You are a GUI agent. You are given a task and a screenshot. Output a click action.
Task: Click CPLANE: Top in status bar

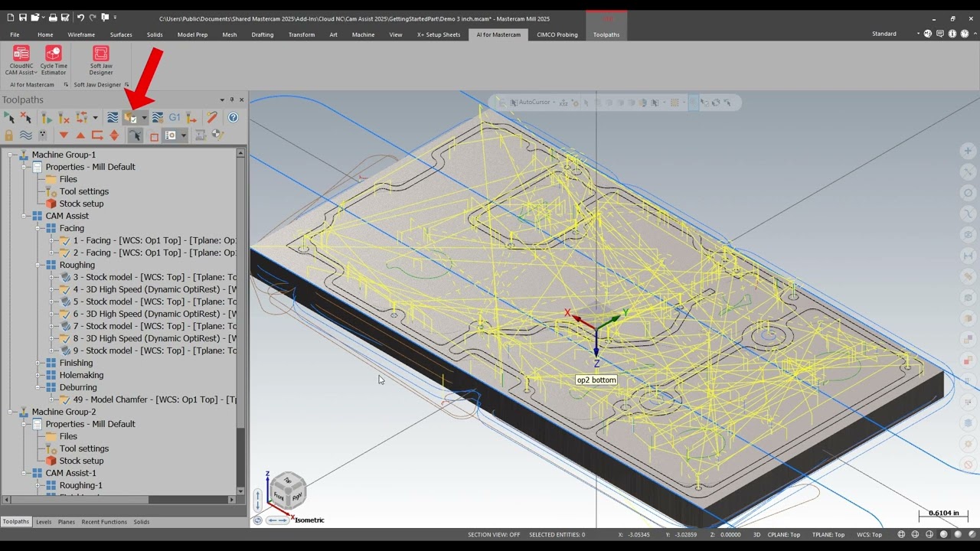click(783, 535)
